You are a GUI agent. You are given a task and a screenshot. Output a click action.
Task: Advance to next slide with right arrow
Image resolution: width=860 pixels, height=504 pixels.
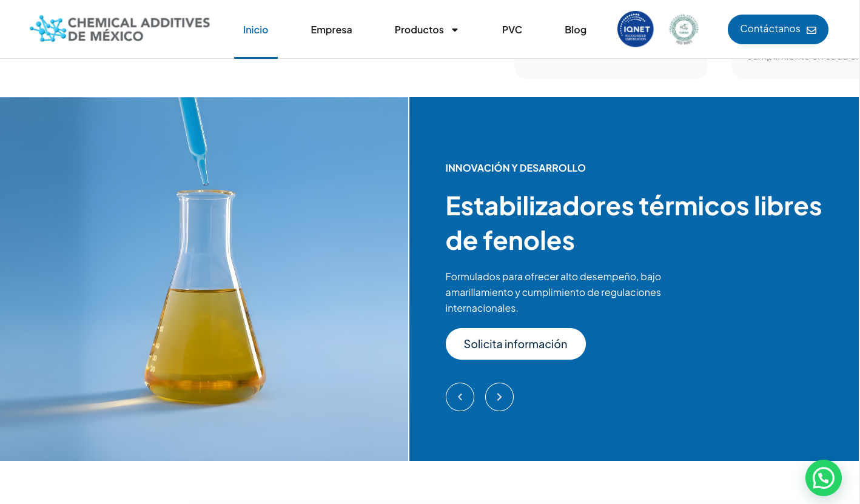pos(499,397)
